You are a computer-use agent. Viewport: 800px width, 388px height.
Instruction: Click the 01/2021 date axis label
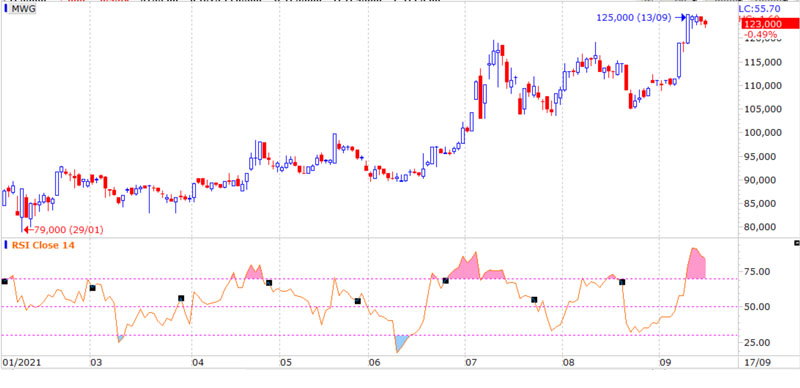pos(21,363)
